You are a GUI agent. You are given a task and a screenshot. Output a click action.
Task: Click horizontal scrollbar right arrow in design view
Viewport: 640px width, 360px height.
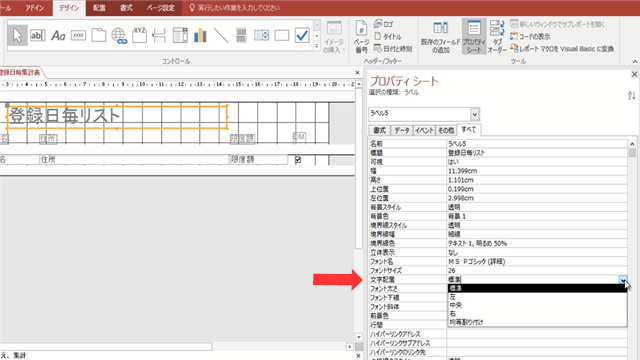(350, 347)
